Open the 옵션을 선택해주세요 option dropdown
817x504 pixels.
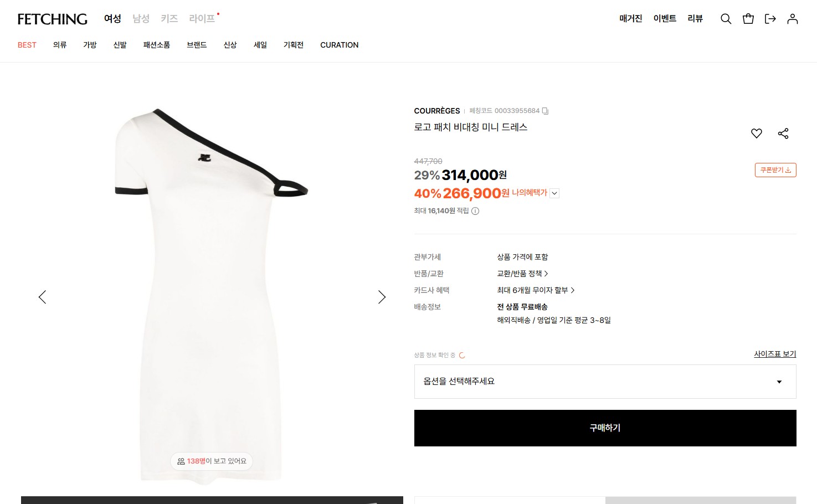(x=605, y=382)
